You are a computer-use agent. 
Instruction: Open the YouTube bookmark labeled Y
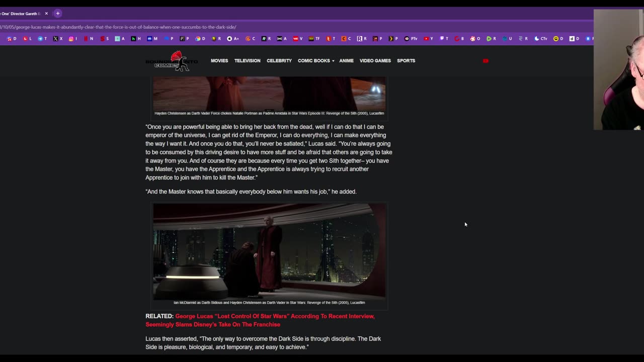coord(428,39)
